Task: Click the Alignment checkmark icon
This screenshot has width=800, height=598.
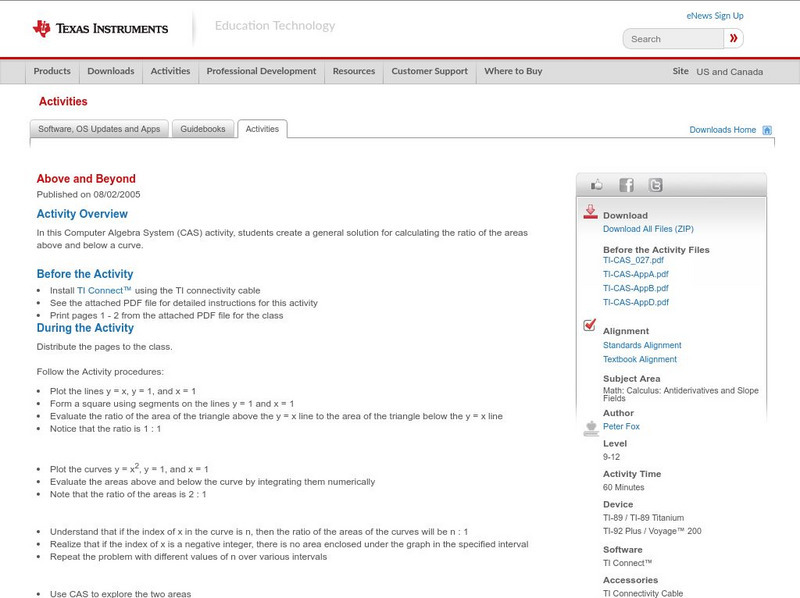Action: click(590, 325)
